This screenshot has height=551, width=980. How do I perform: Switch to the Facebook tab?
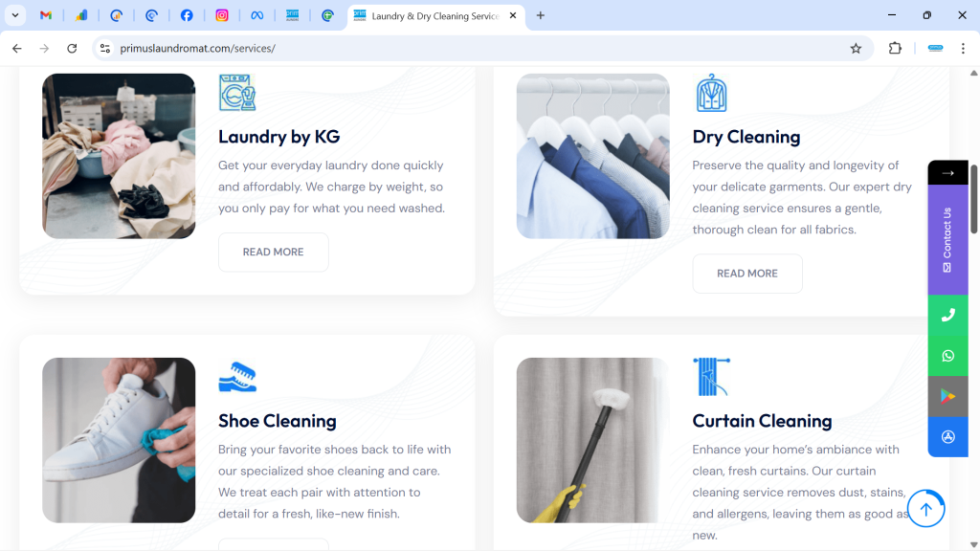click(187, 15)
